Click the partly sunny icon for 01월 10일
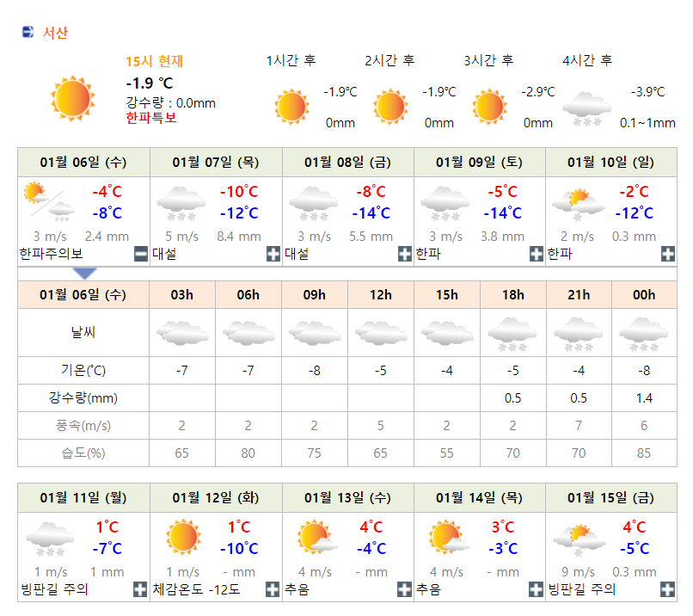Screen dimensions: 693x616 tap(578, 205)
